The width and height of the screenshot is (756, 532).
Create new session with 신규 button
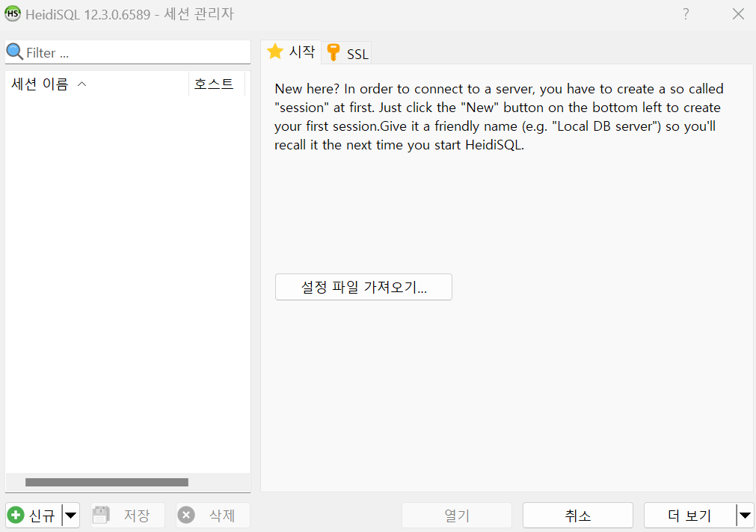pos(34,515)
